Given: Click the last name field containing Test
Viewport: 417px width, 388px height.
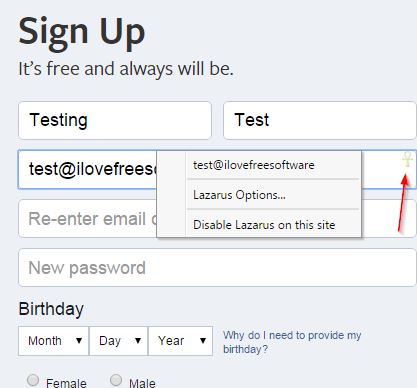Looking at the screenshot, I should (x=320, y=120).
